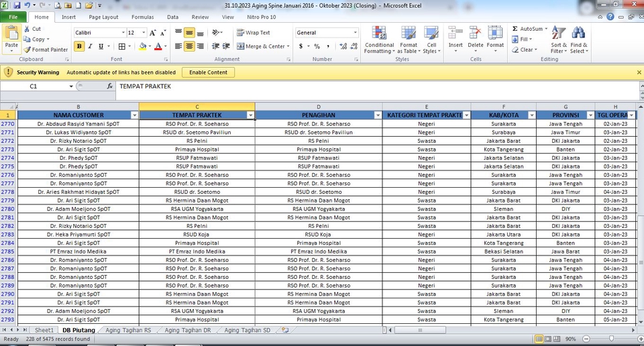Viewport: 644px width, 346px height.
Task: Toggle Underline formatting
Action: pyautogui.click(x=101, y=46)
